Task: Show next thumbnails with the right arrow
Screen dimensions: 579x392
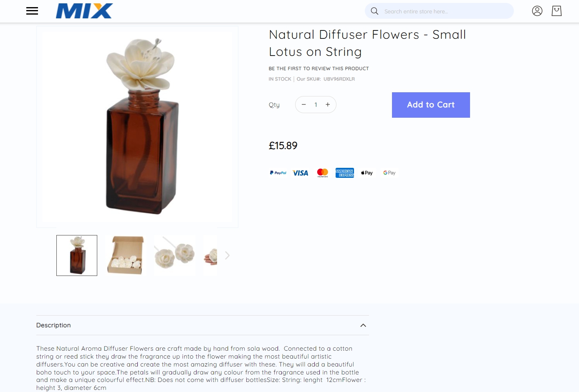Action: coord(227,255)
